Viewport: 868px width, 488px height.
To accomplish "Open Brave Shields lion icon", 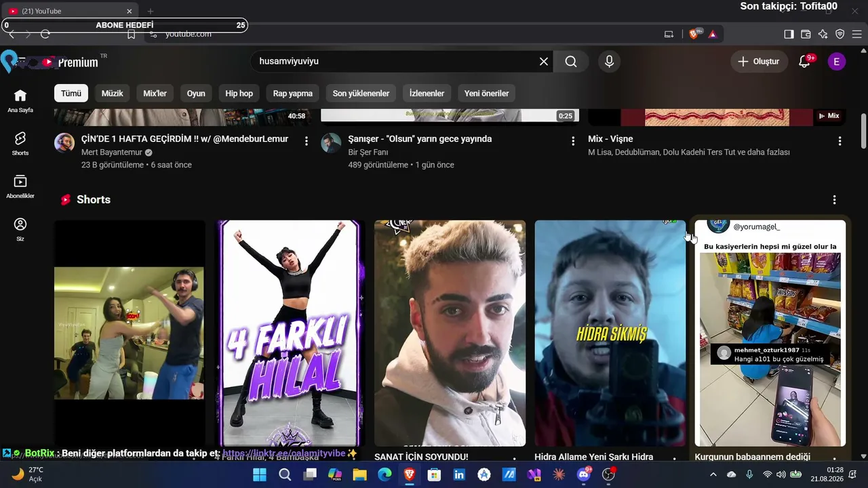I will coord(694,34).
